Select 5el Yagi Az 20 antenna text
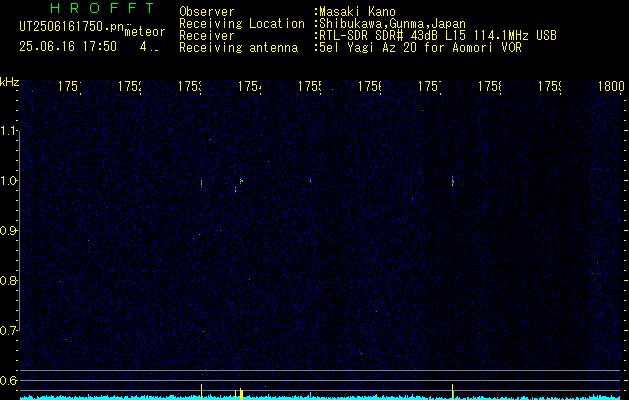This screenshot has width=629, height=400. [420, 48]
